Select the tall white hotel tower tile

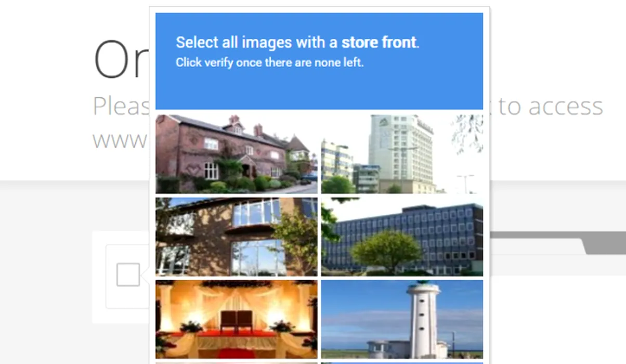tap(402, 154)
